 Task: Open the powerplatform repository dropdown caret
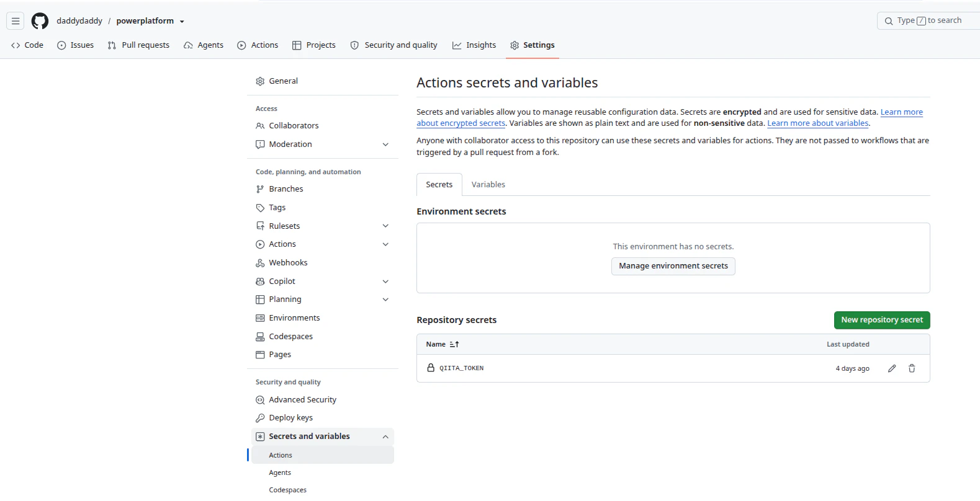click(x=182, y=22)
